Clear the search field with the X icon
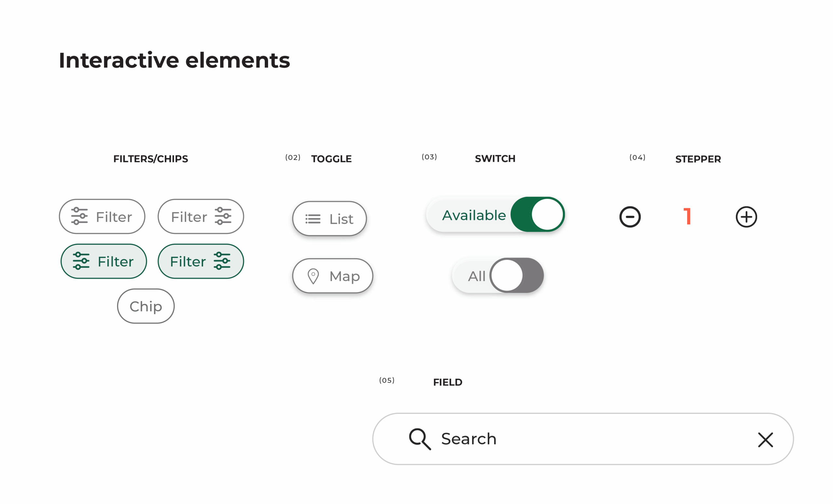Image resolution: width=833 pixels, height=504 pixels. coord(765,440)
